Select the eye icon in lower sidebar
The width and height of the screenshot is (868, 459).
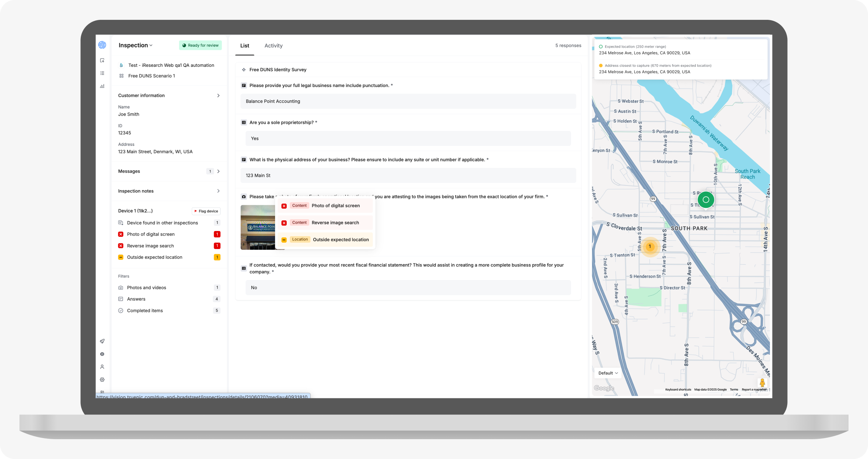(102, 354)
